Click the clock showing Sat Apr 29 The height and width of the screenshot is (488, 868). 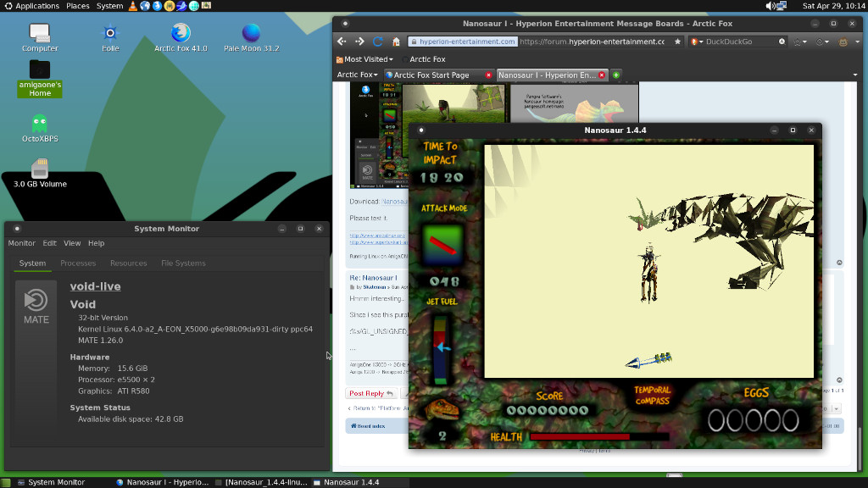click(x=834, y=6)
